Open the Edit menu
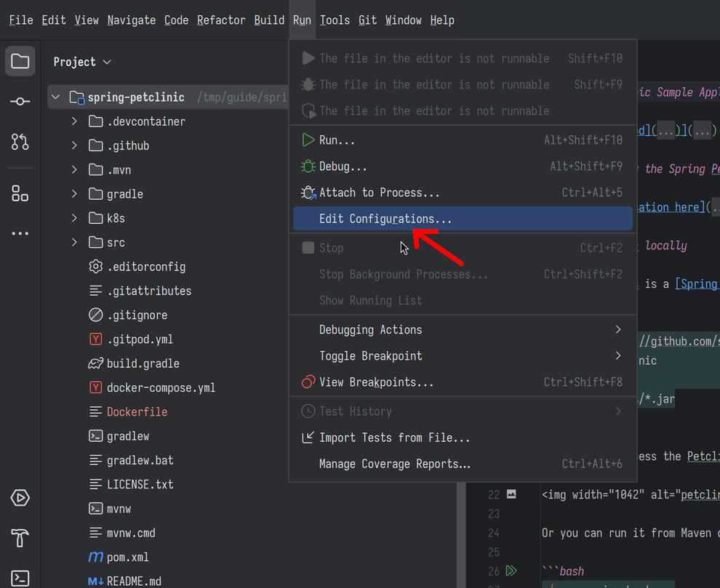Screen dimensions: 720x588 (x=54, y=20)
